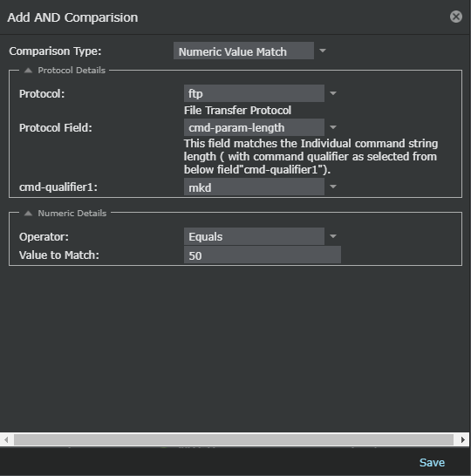Open the Protocol dropdown arrow

[x=333, y=93]
